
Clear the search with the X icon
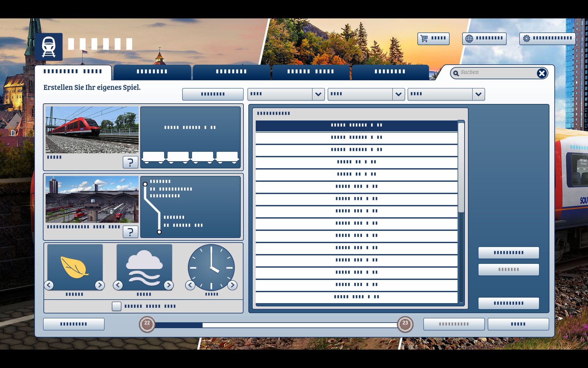(x=541, y=73)
